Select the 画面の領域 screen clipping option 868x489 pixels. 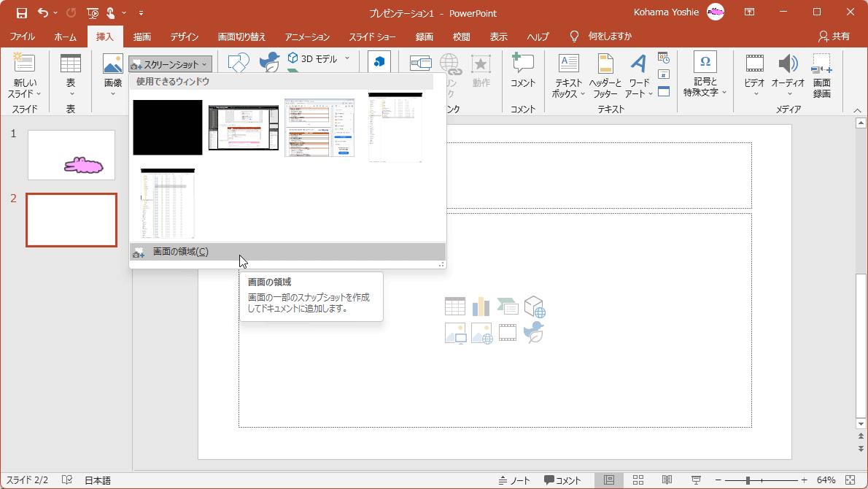tap(179, 252)
